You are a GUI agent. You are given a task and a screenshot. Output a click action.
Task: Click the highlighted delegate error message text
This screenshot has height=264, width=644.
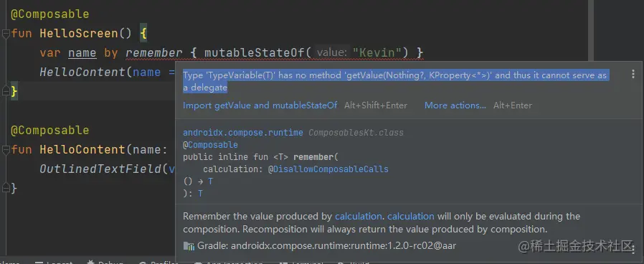pyautogui.click(x=394, y=81)
